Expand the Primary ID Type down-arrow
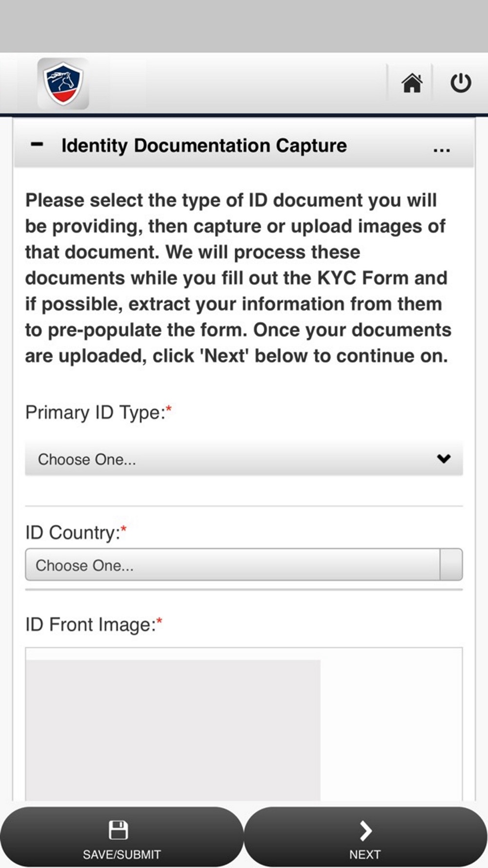The height and width of the screenshot is (868, 488). (444, 458)
